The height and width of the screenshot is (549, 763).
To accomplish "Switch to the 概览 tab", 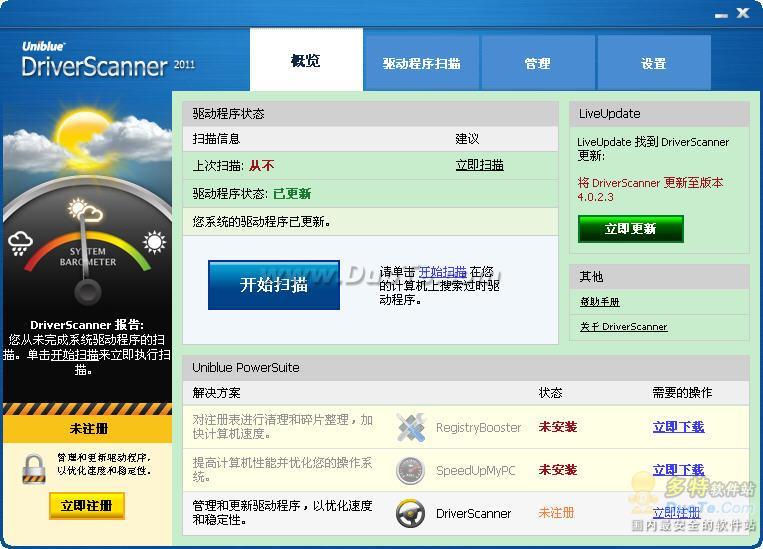I will pos(306,60).
